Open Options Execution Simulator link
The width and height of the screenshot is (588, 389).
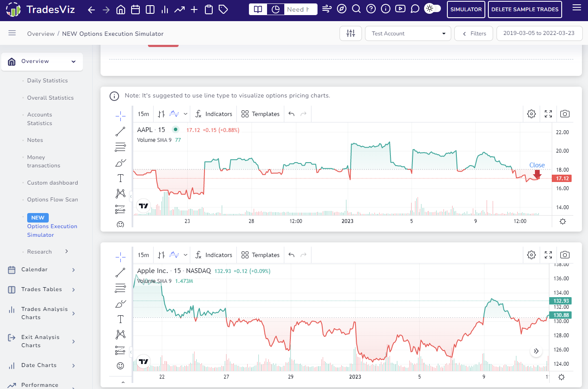point(52,231)
